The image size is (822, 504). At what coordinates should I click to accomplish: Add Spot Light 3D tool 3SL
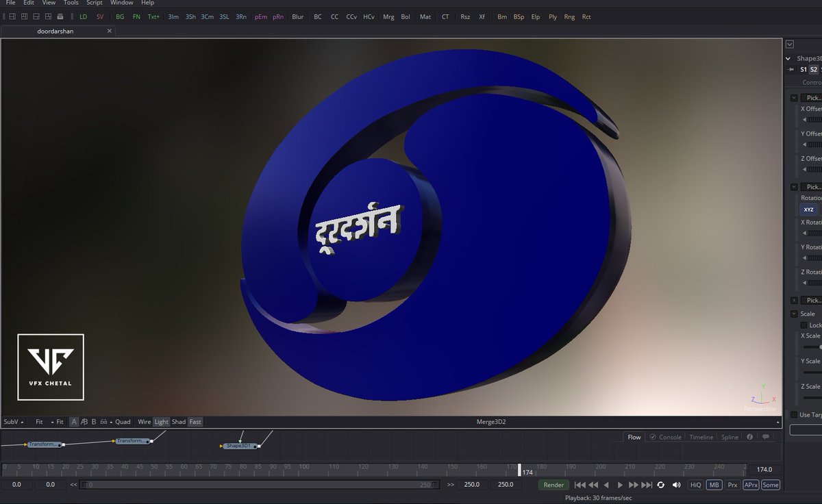[224, 16]
